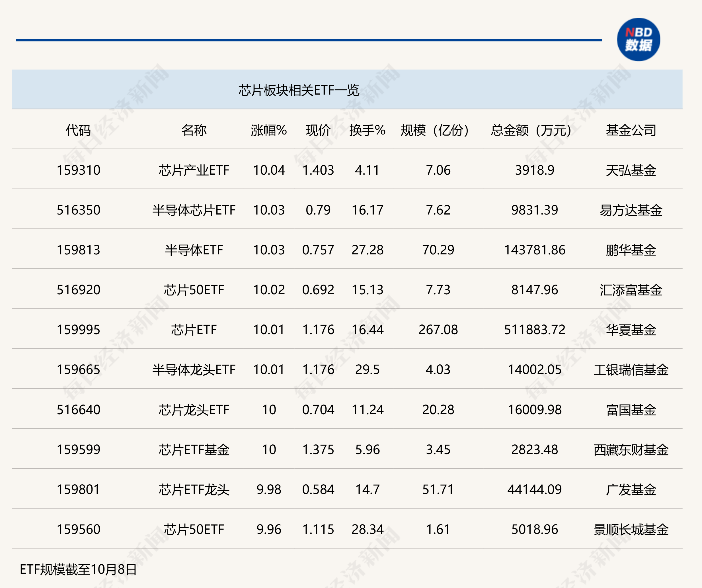Click the ETF规模截至10月8日 footnote

pos(78,569)
